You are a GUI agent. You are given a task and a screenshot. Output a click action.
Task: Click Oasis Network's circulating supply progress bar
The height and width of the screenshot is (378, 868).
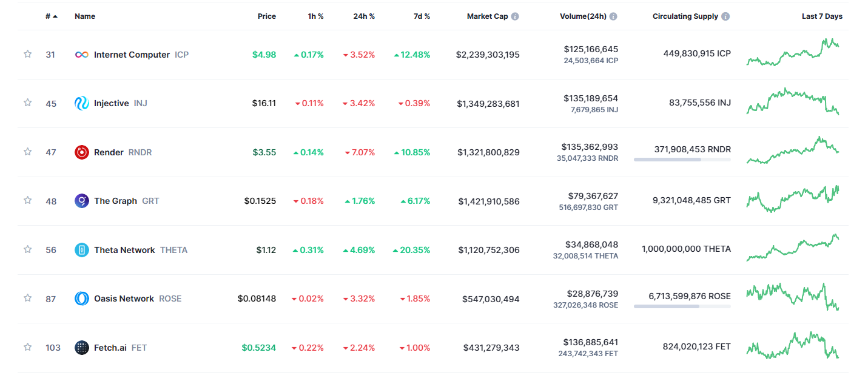[682, 306]
